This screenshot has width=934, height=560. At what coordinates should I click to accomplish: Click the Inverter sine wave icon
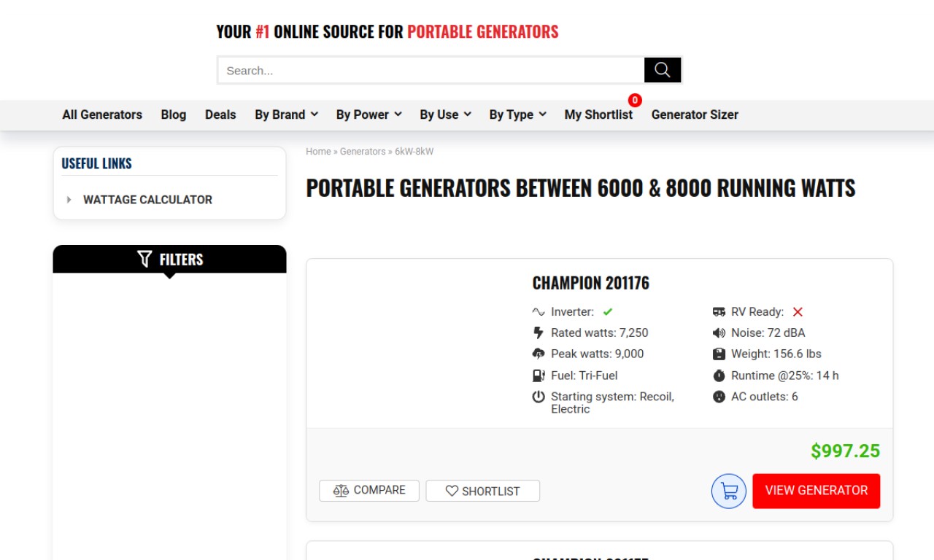[539, 312]
